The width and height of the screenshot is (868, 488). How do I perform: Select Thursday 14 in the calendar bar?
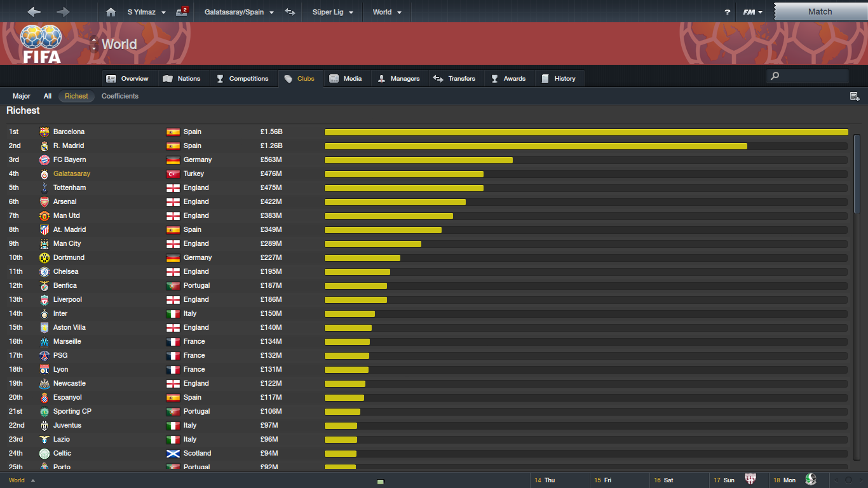(559, 480)
